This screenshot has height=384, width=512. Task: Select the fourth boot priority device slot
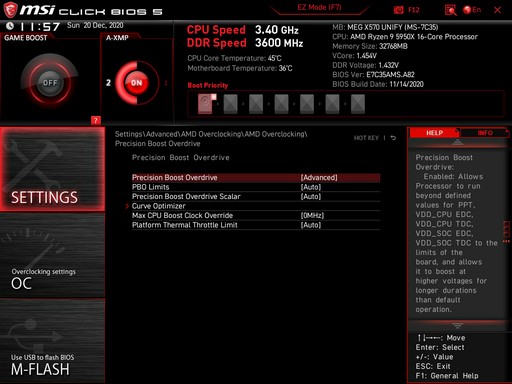[281, 104]
